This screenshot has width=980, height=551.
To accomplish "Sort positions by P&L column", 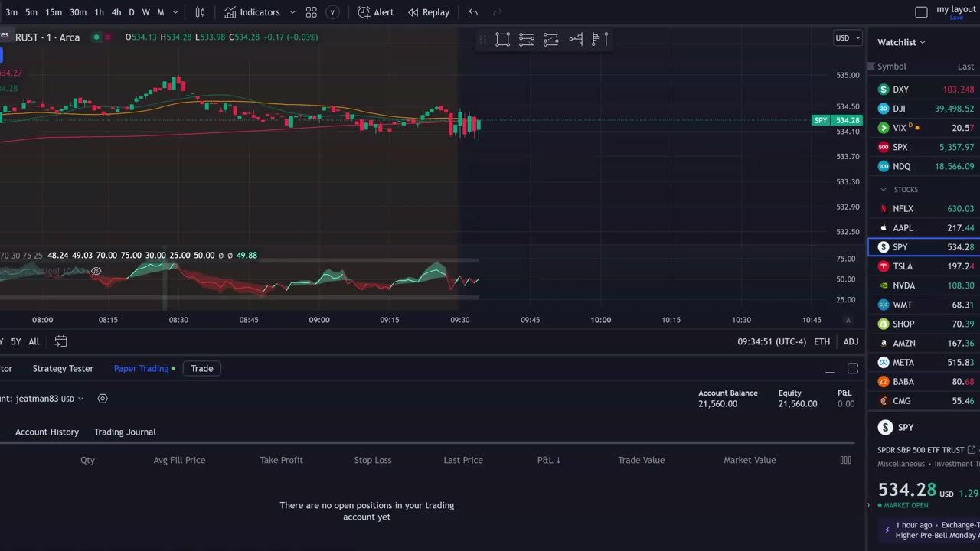I will (549, 460).
